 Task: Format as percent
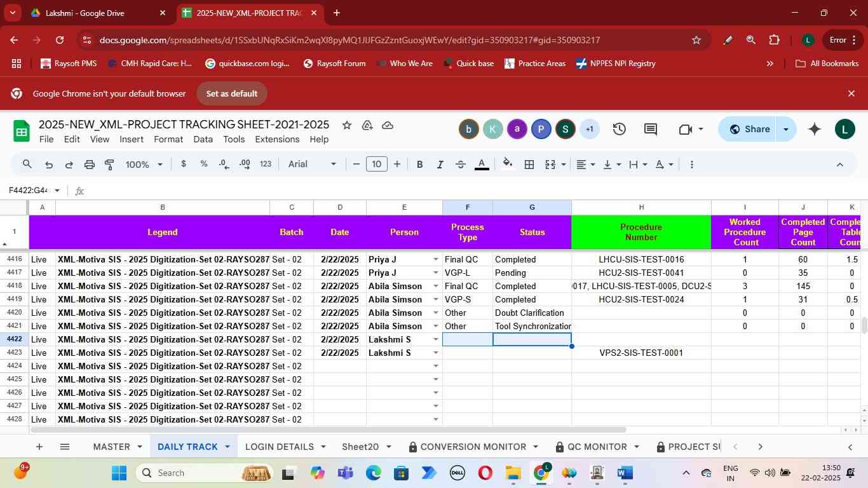coord(204,164)
